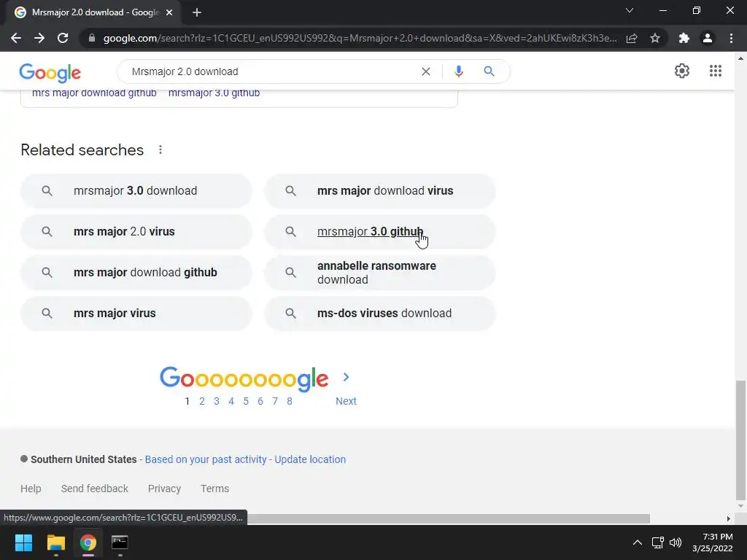Click the Chrome taskbar icon
The height and width of the screenshot is (560, 747).
88,542
